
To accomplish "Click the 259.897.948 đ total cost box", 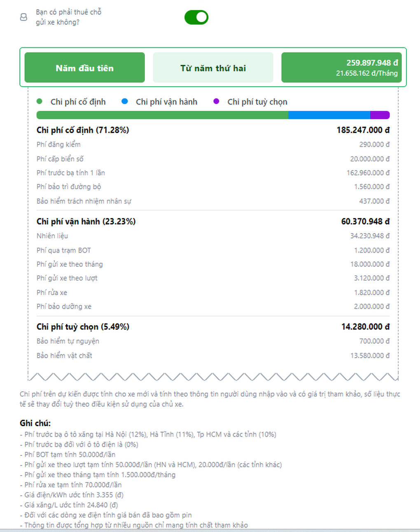I will pos(341,68).
